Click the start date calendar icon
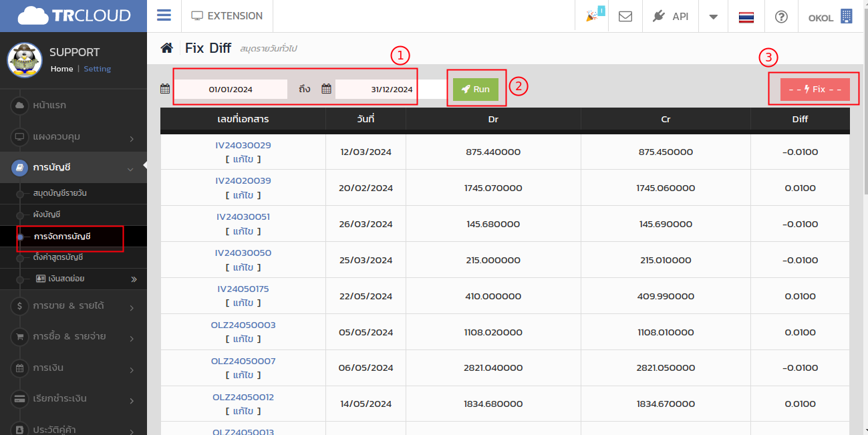This screenshot has width=868, height=435. point(165,89)
